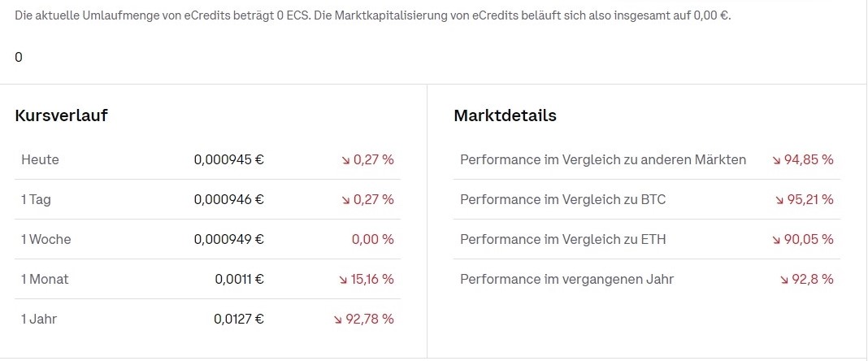868x361 pixels.
Task: Click the down arrow beside 15,16 % for 1 Monat
Action: pyautogui.click(x=343, y=280)
